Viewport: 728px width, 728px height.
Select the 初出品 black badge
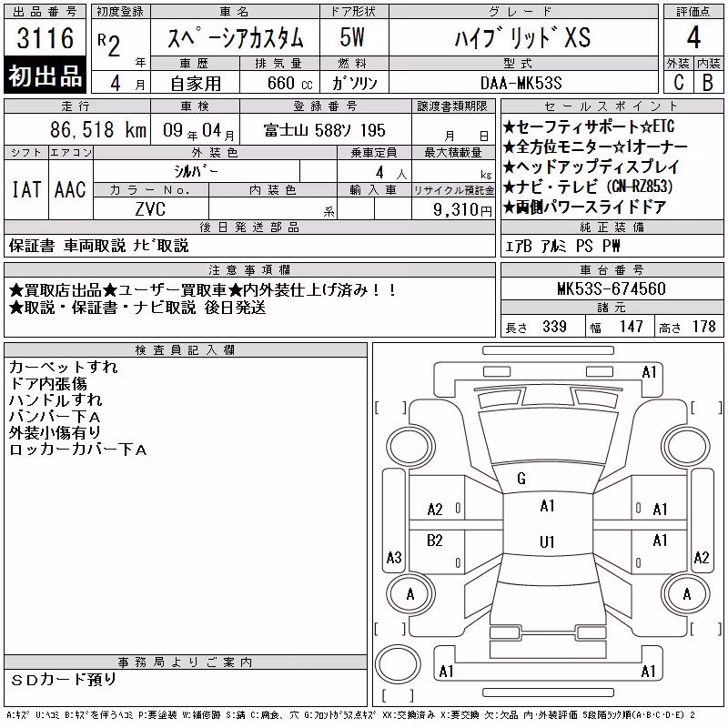click(45, 76)
